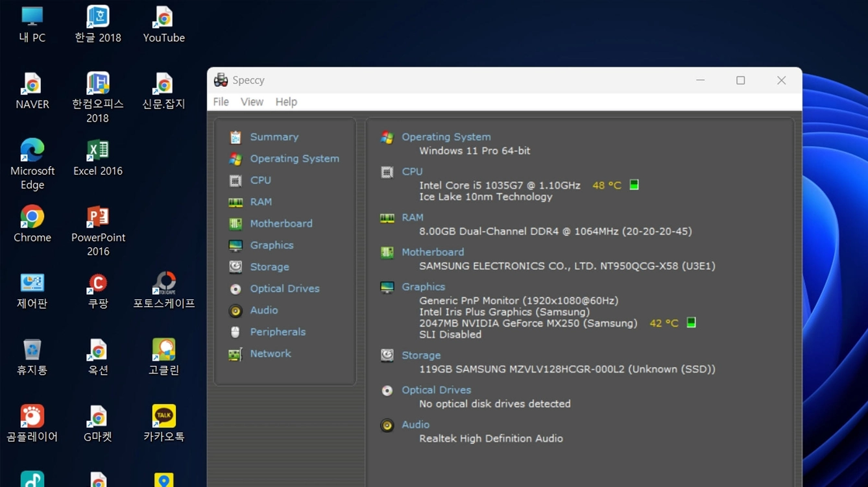Open the Peripherals mouse icon in sidebar

pos(235,332)
